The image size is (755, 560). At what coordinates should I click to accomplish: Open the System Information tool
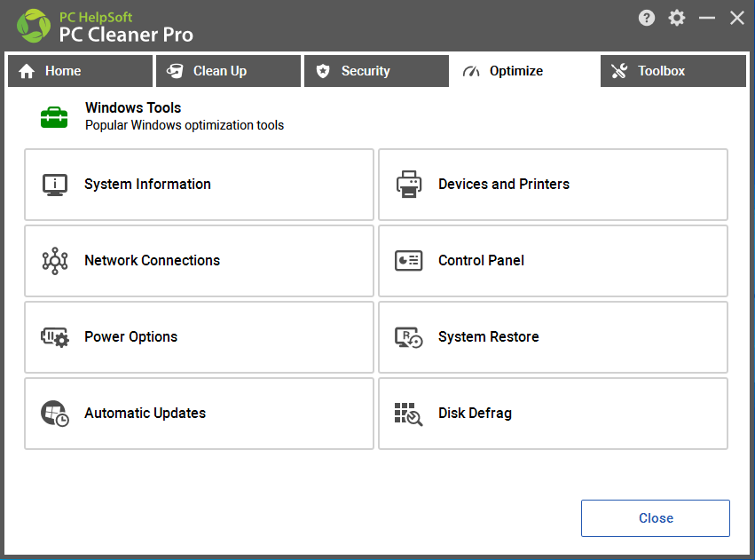pos(200,185)
